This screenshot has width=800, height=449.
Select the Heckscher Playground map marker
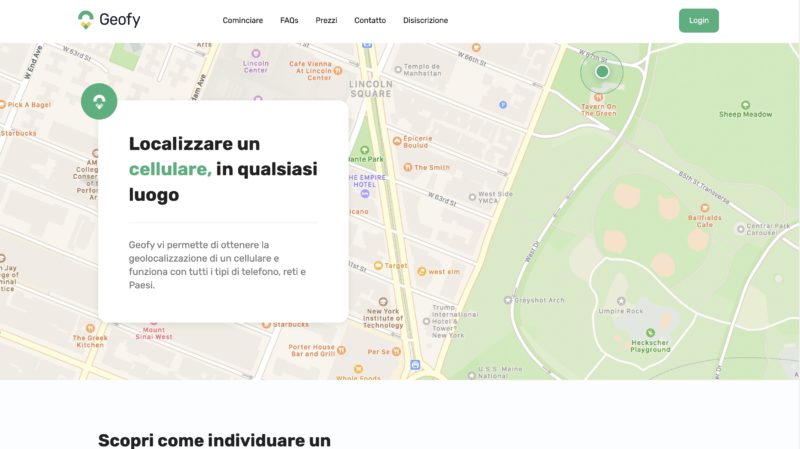coord(650,332)
